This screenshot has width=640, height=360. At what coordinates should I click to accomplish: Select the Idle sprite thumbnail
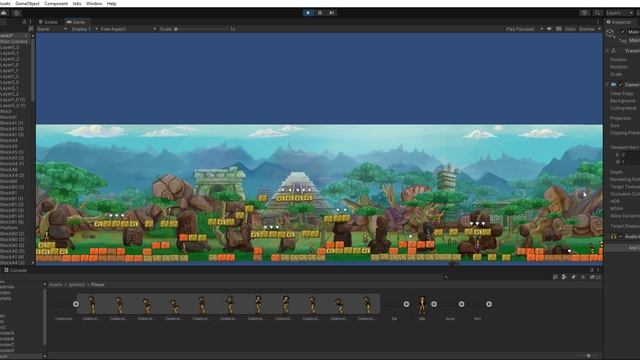click(422, 305)
